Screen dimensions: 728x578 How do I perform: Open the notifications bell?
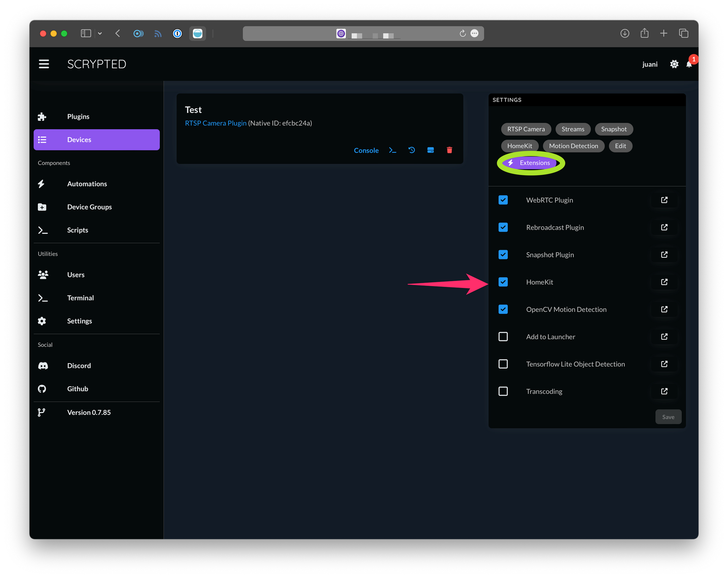(689, 64)
